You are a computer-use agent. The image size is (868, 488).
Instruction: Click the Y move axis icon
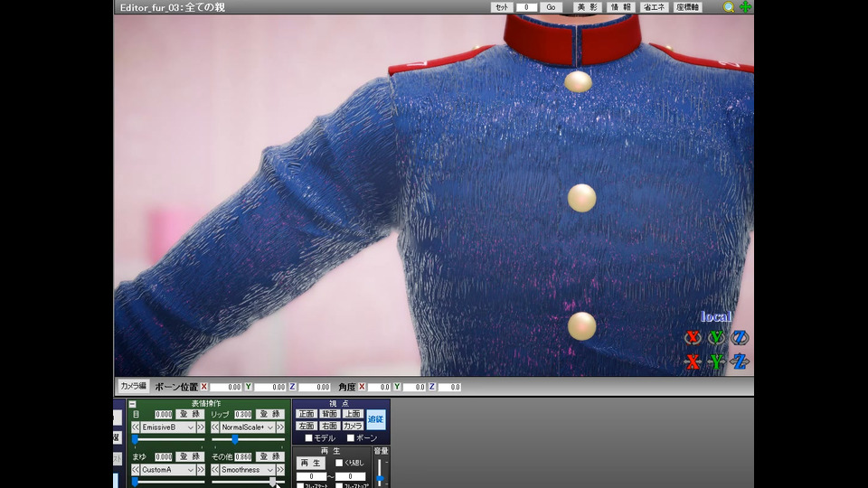point(716,361)
